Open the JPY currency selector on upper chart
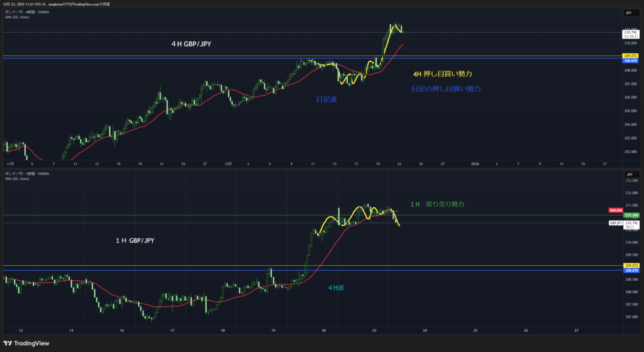 tap(628, 13)
